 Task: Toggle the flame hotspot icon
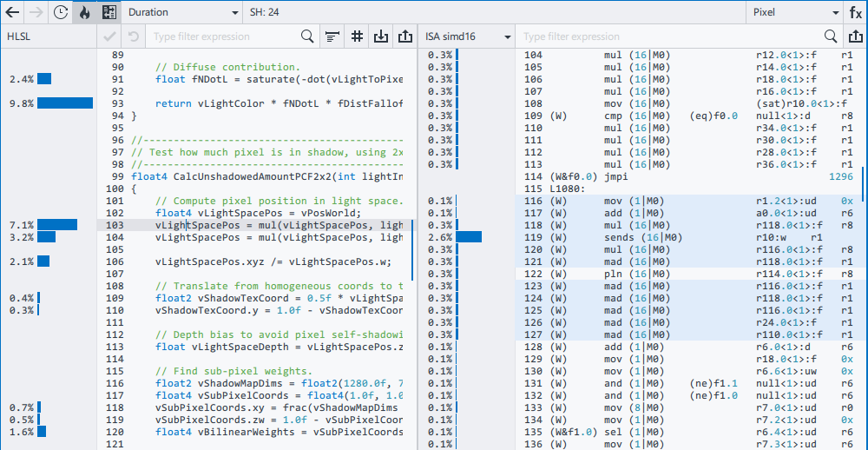(x=84, y=13)
